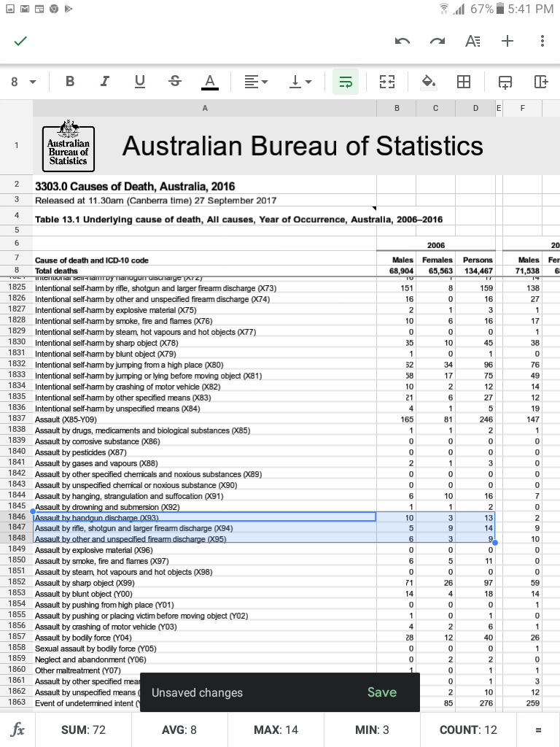Select the '3303.0 Causes of Death, Australia, 2016' cell
The image size is (560, 747).
coord(205,186)
